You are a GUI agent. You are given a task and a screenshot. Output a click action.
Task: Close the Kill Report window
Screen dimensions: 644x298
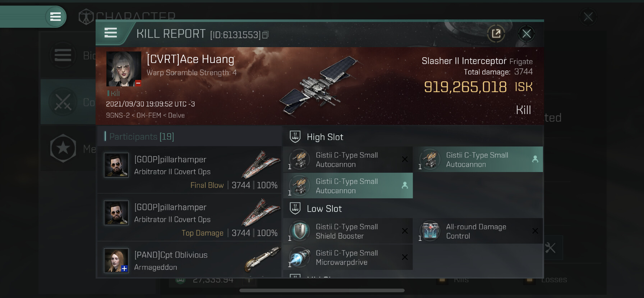click(526, 34)
